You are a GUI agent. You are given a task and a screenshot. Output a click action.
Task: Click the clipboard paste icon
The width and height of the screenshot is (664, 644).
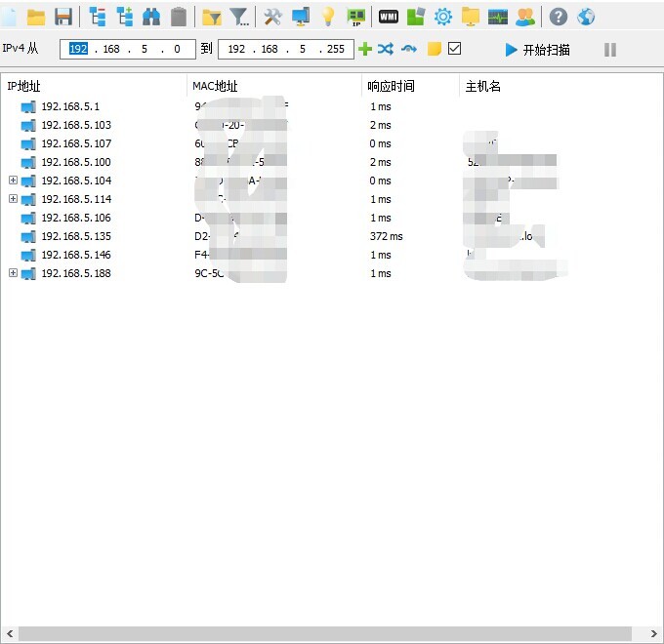179,17
